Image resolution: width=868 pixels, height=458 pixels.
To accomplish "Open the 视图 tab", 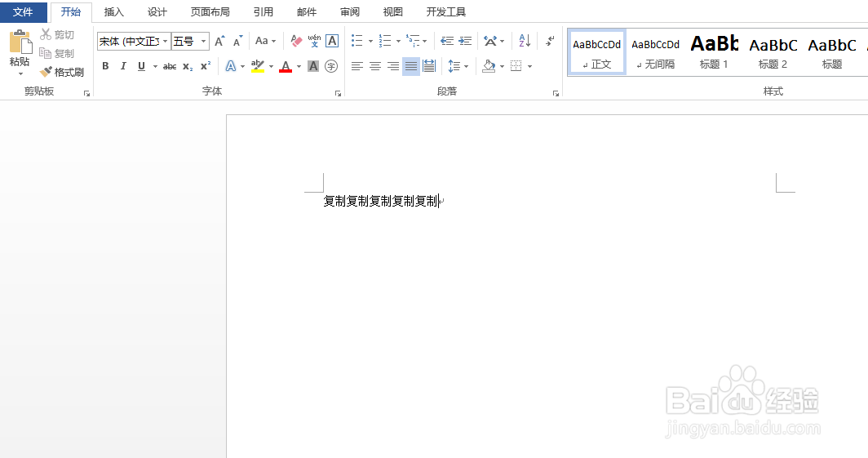I will coord(393,11).
